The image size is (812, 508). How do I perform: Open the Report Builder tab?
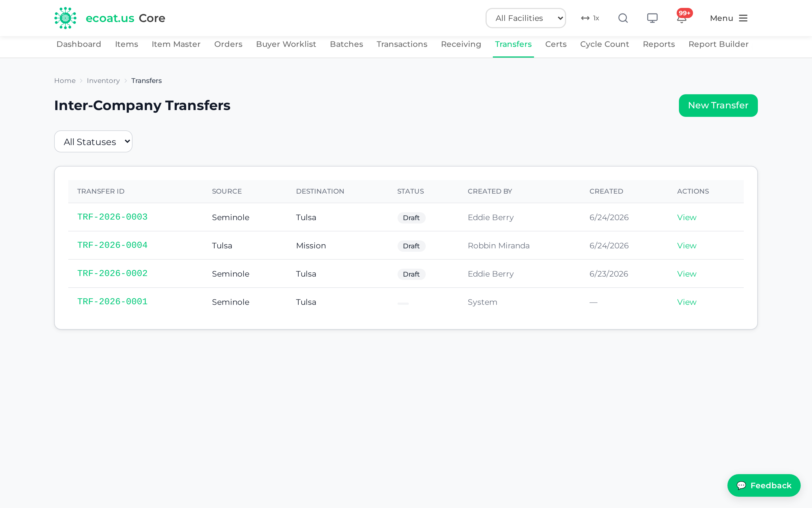[x=718, y=44]
